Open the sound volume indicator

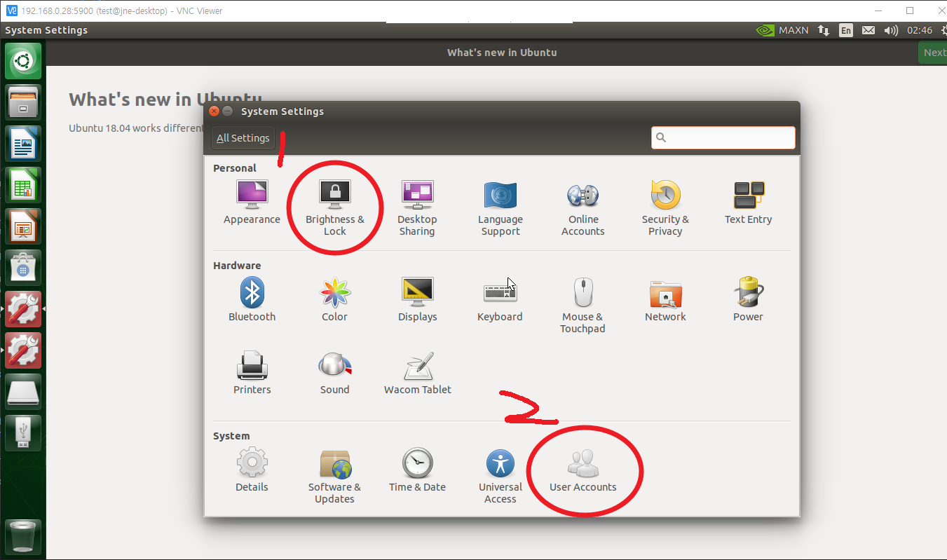[x=891, y=30]
